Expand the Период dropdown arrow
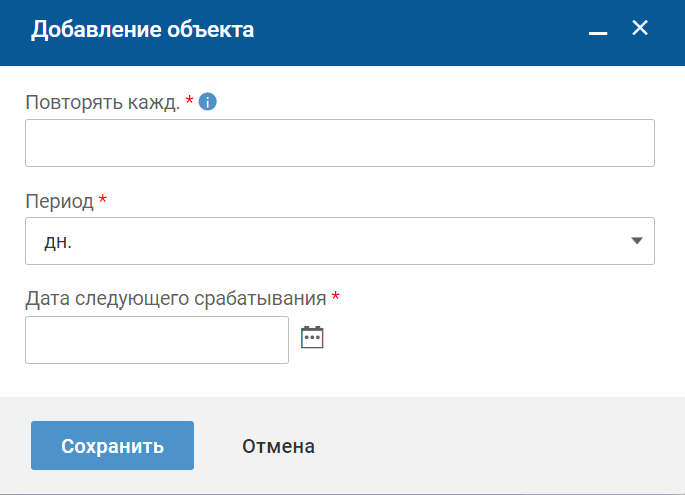Image resolution: width=685 pixels, height=495 pixels. (x=637, y=241)
